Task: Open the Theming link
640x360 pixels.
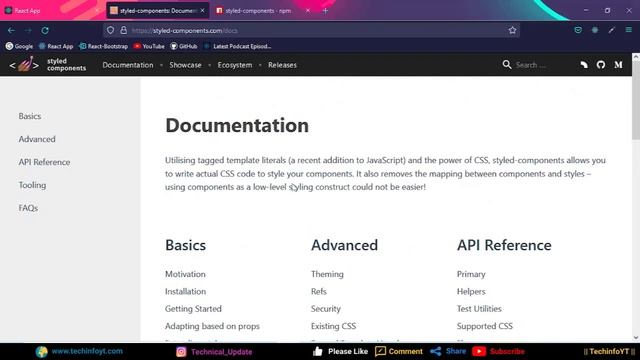Action: 327,274
